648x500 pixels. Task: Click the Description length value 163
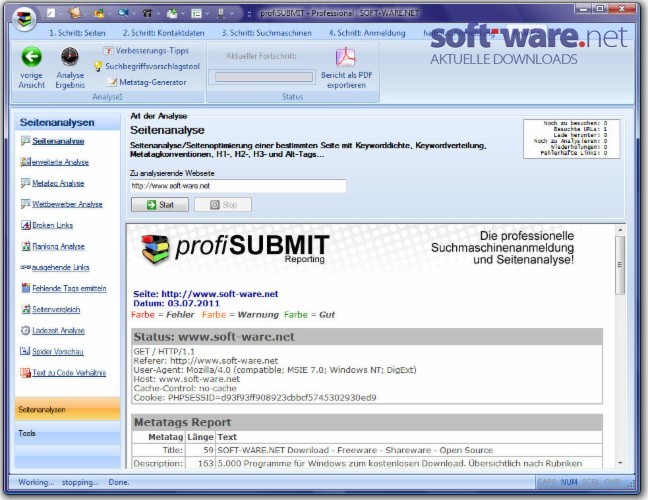tap(205, 463)
